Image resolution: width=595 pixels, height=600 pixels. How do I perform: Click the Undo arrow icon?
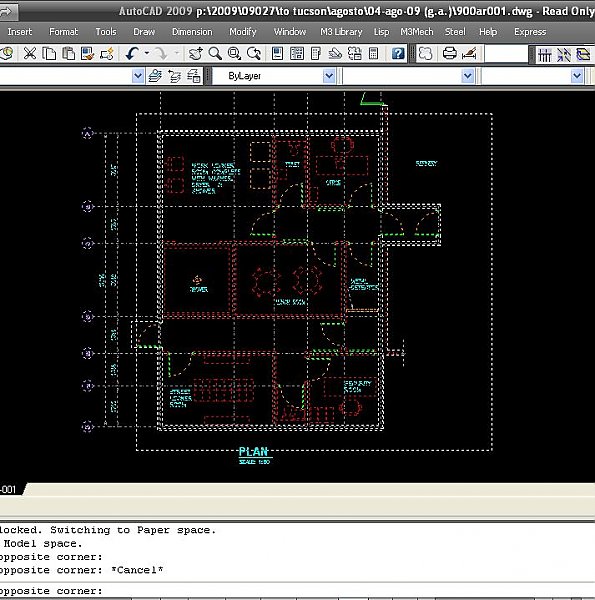(x=132, y=54)
